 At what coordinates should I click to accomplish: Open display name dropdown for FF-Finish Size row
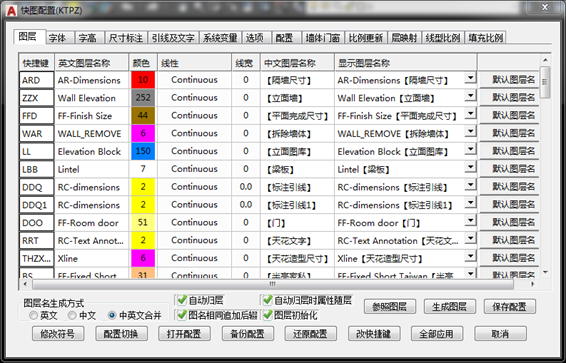click(470, 114)
